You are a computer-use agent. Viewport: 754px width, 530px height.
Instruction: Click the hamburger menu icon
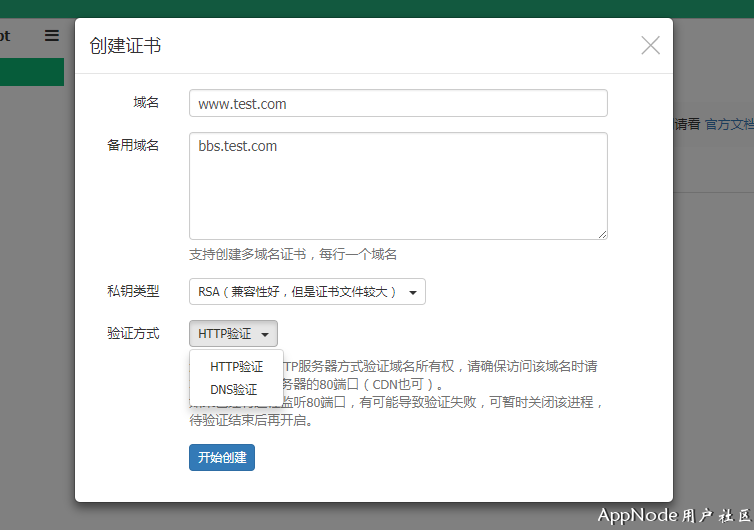point(52,35)
